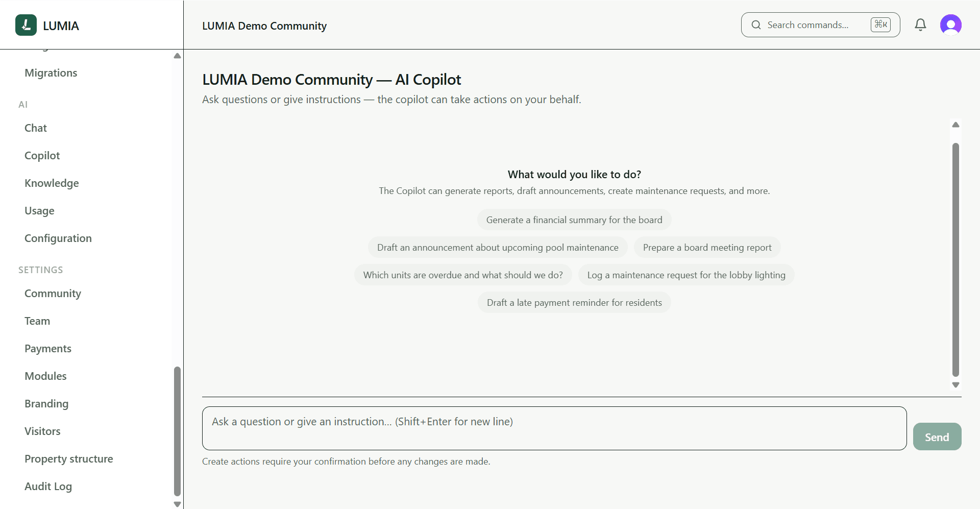Click the search magnifier icon

click(756, 25)
